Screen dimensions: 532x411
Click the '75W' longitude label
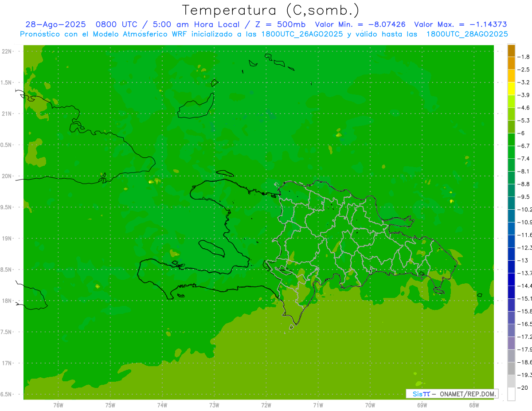(x=110, y=405)
